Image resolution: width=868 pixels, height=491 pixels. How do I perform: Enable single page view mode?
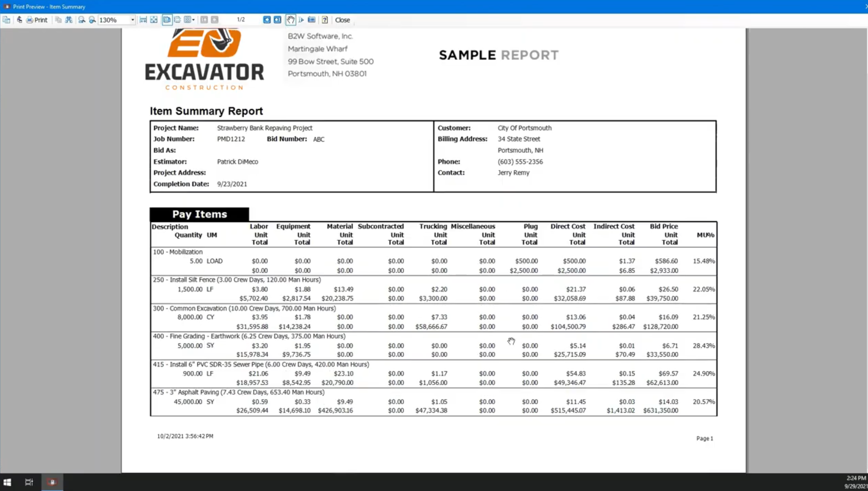tap(167, 20)
